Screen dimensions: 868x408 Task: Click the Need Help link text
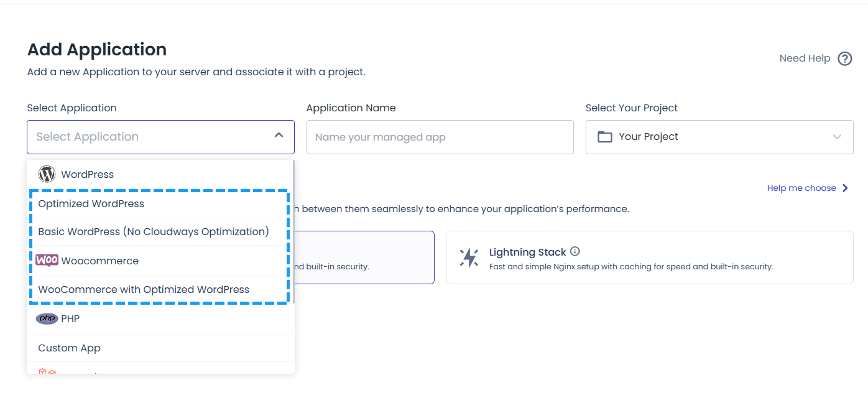(x=805, y=58)
